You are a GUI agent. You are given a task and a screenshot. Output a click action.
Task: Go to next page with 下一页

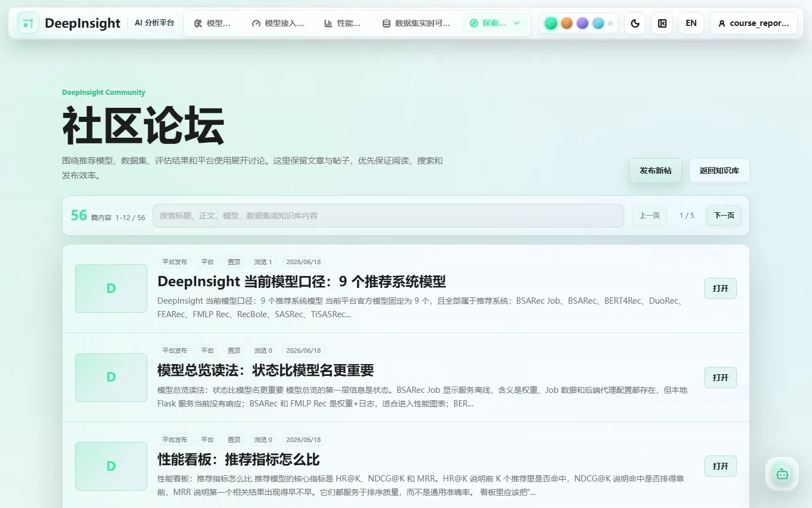click(724, 216)
